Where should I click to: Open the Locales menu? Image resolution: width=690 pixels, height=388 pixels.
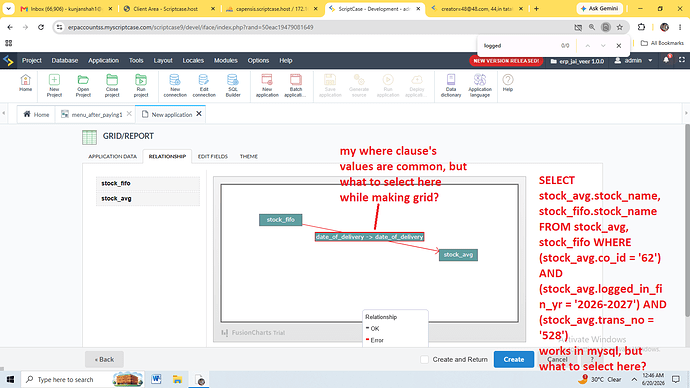coord(193,60)
